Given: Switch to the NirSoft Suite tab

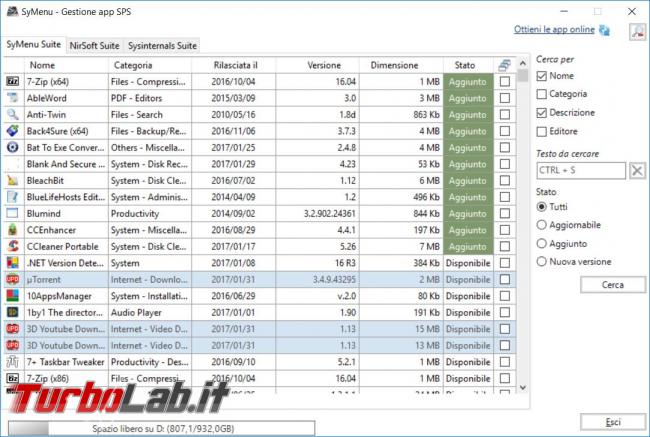Looking at the screenshot, I should click(x=95, y=46).
